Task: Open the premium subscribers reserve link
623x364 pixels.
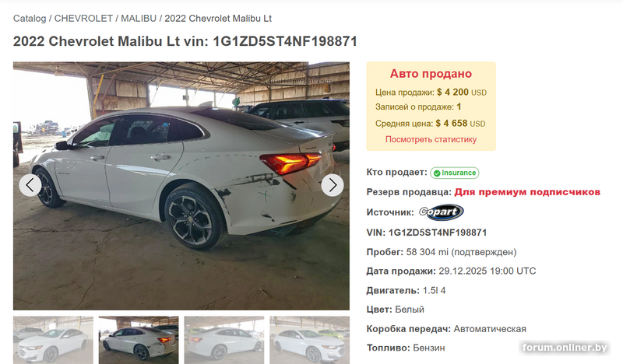Action: (x=527, y=192)
